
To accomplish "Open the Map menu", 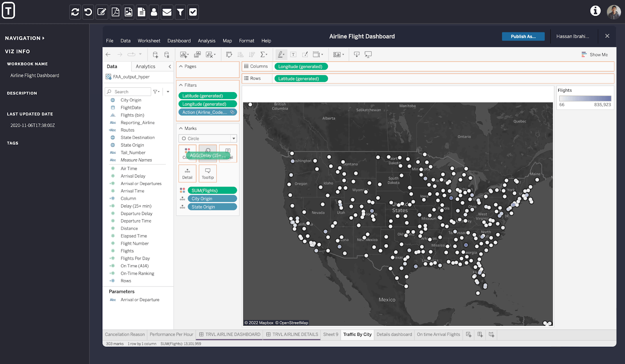I will coord(227,41).
